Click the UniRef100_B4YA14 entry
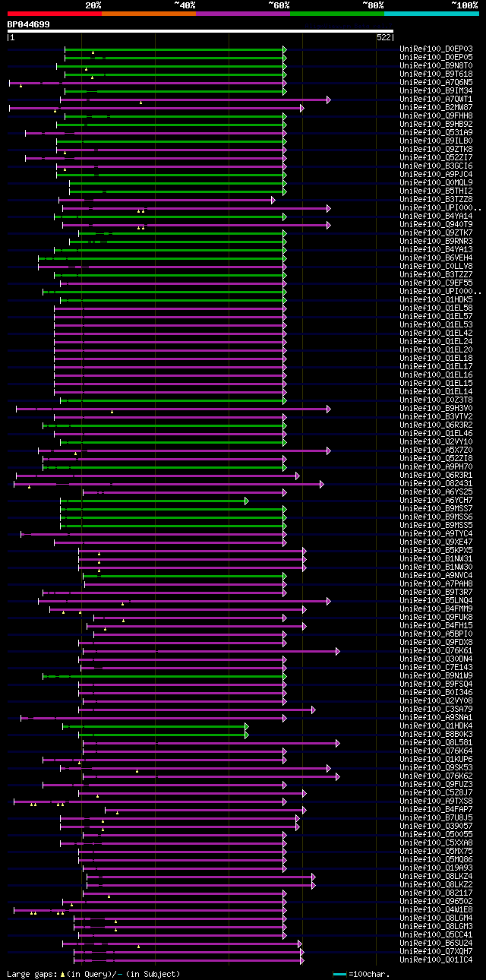The height and width of the screenshot is (980, 486). tap(436, 217)
